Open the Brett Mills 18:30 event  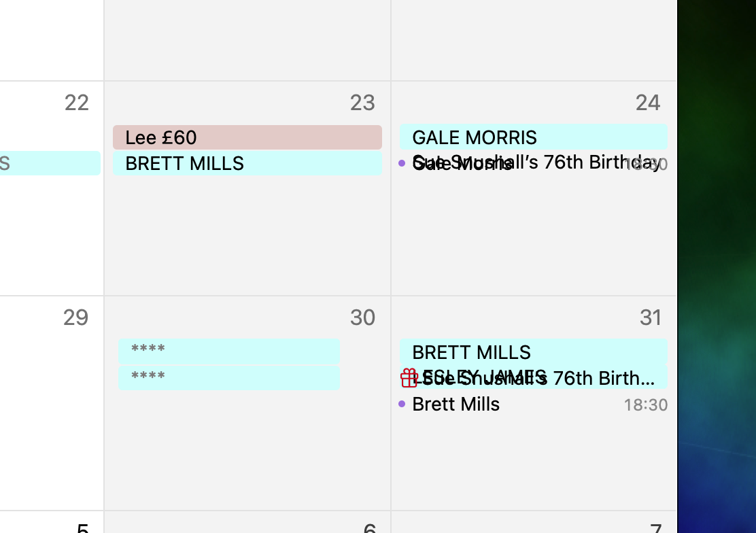point(456,405)
